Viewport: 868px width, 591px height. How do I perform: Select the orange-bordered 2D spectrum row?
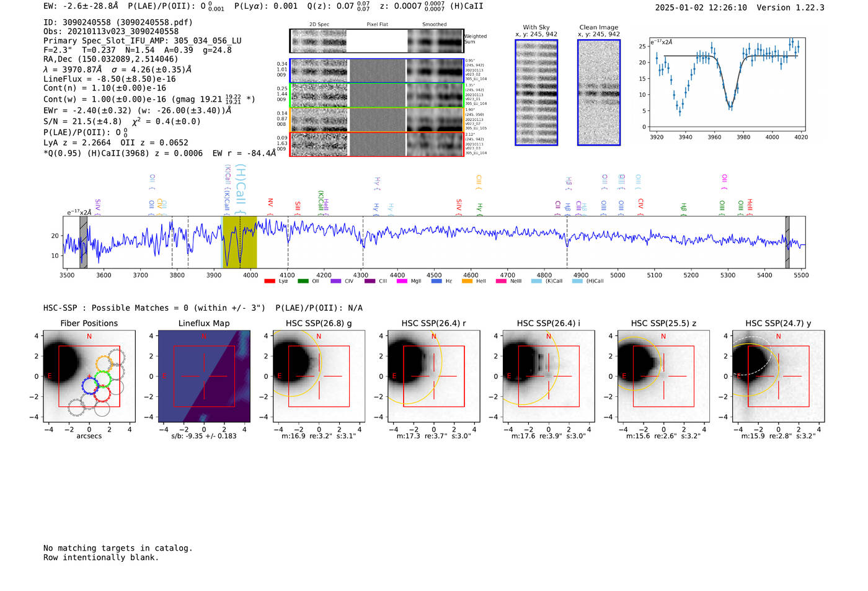pos(377,120)
